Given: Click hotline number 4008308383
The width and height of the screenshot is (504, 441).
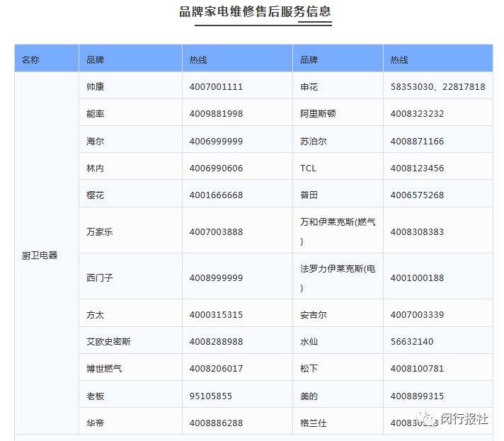Looking at the screenshot, I should 417,231.
